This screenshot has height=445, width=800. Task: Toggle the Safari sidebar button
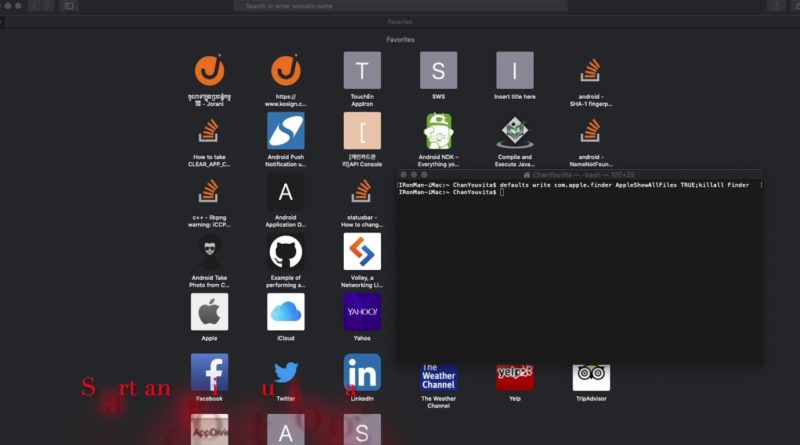point(69,6)
